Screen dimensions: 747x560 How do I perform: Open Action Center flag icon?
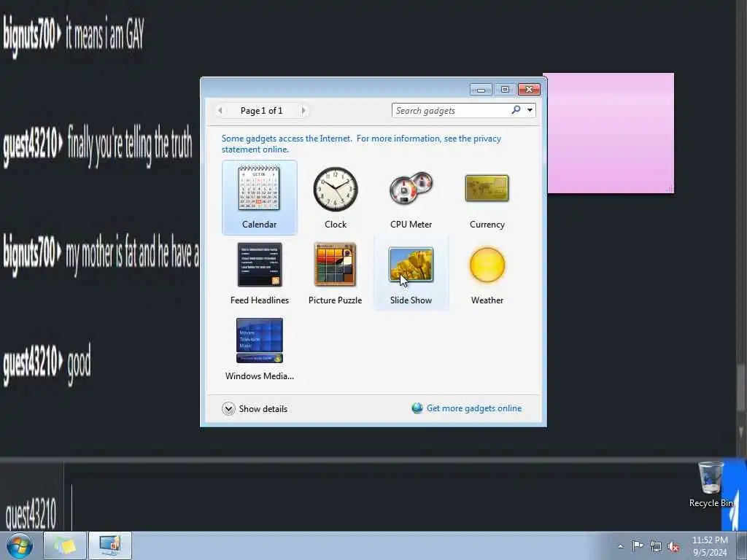638,545
